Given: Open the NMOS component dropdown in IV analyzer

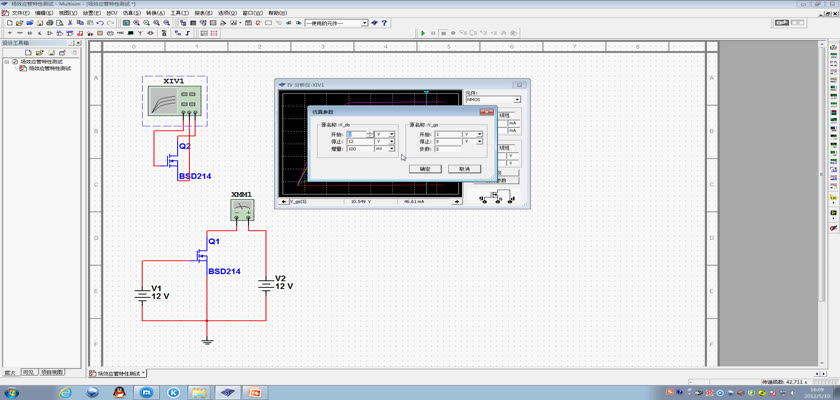Looking at the screenshot, I should tap(517, 100).
